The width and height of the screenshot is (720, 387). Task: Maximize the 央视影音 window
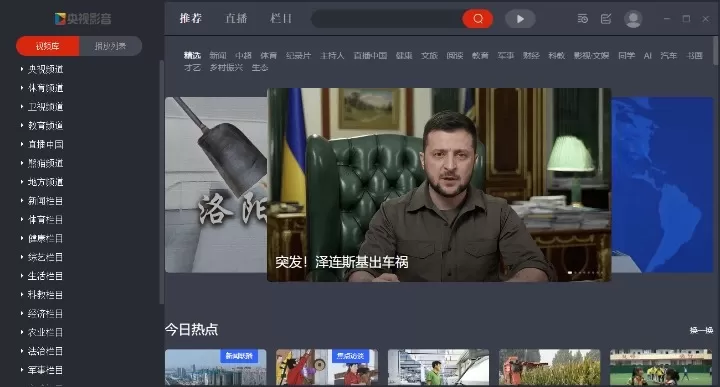click(x=686, y=19)
